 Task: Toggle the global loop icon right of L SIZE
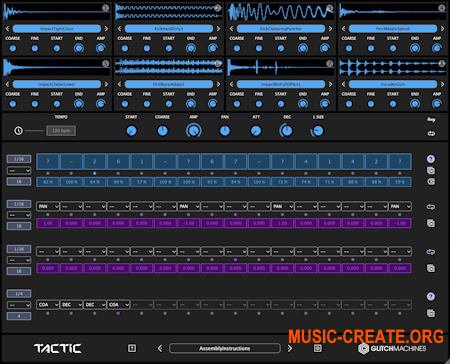coord(431,133)
